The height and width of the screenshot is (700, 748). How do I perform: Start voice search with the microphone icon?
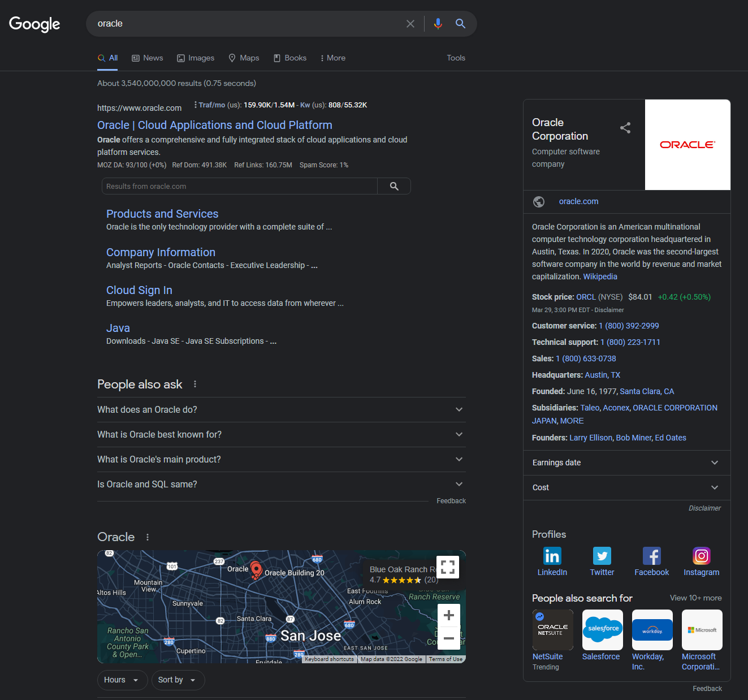(x=438, y=24)
